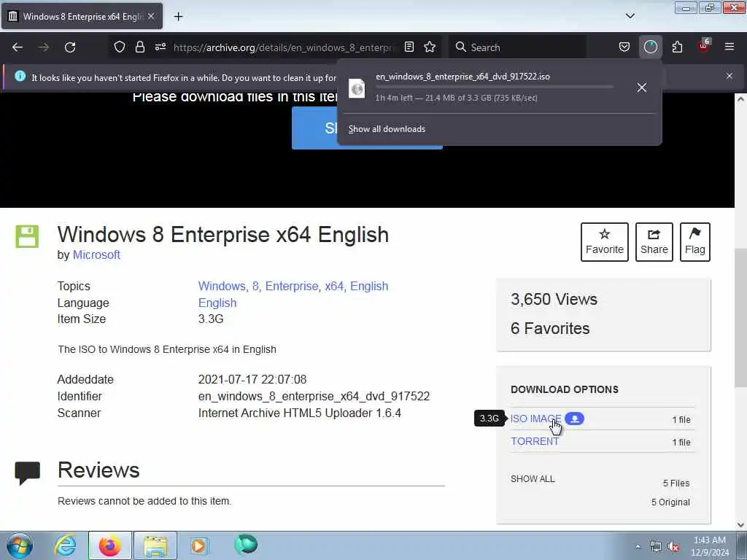Open the Windows Start menu

pyautogui.click(x=20, y=545)
